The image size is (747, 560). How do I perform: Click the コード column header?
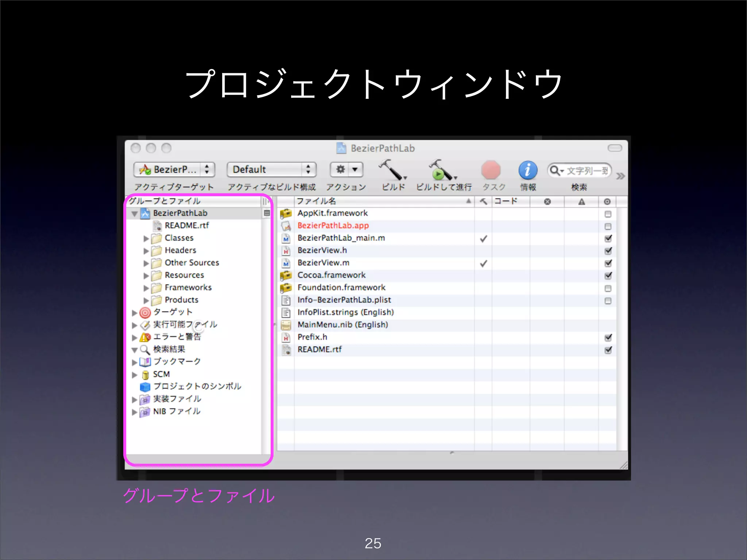511,201
